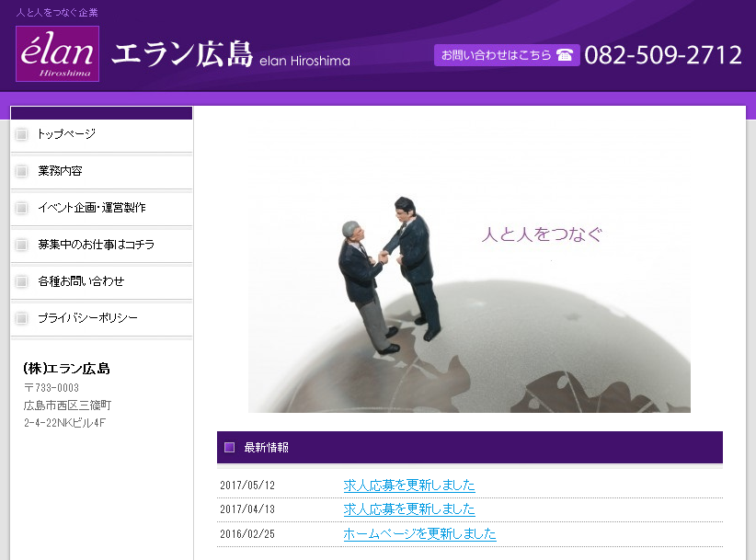Click the elan Hiroshima logo image

[x=57, y=53]
